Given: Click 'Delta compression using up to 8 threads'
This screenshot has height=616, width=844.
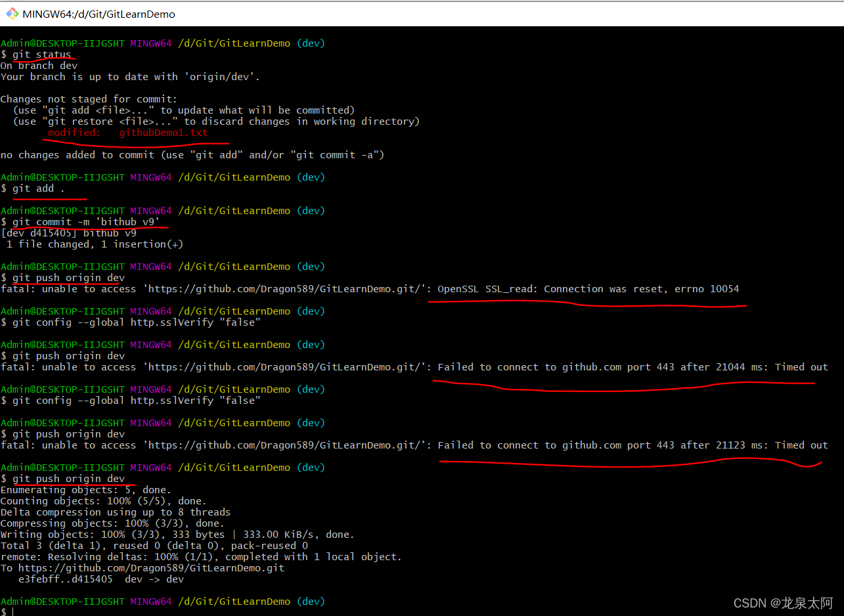Looking at the screenshot, I should point(116,512).
